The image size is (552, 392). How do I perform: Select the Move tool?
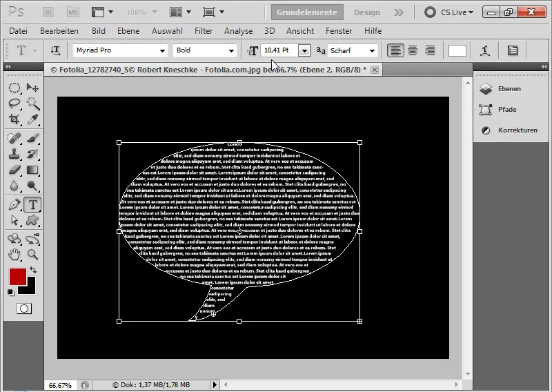pyautogui.click(x=32, y=88)
